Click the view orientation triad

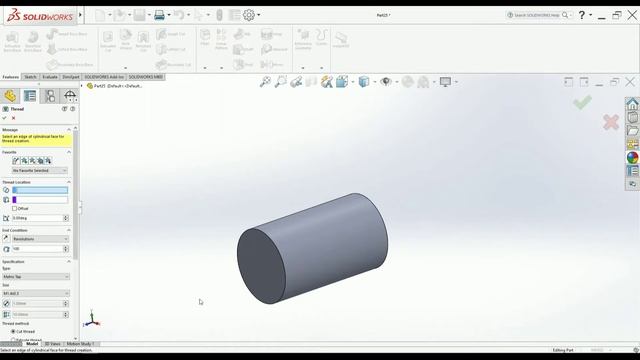pyautogui.click(x=92, y=319)
